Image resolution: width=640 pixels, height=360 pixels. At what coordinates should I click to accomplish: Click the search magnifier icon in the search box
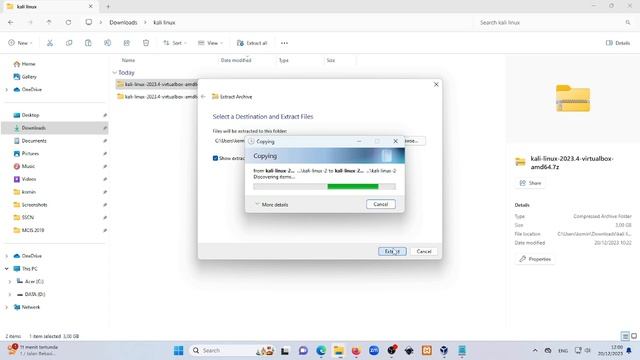628,22
